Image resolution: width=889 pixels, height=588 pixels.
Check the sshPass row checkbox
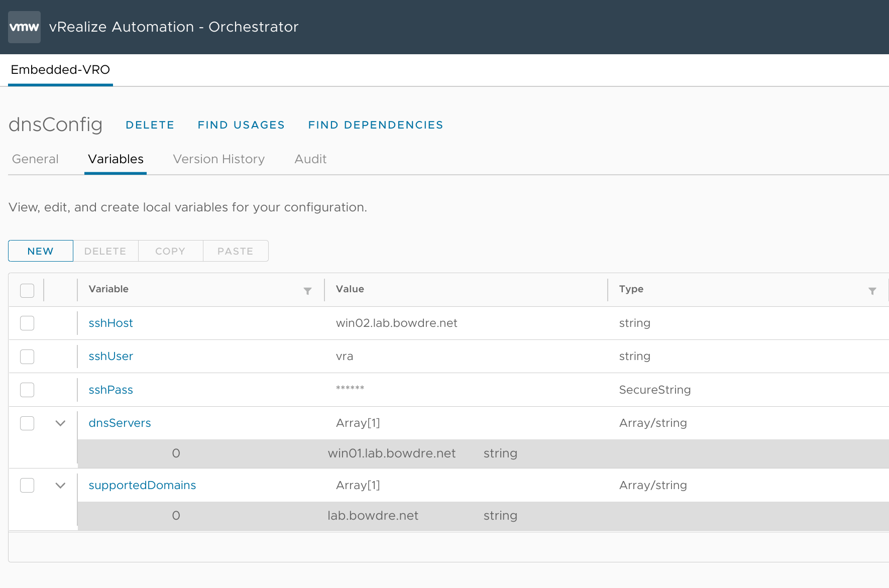coord(27,390)
